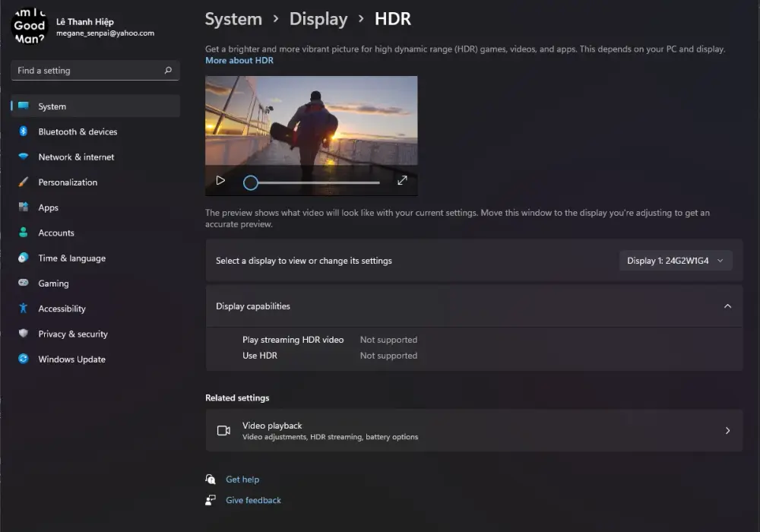Select System in the sidebar
The image size is (760, 532).
tap(95, 106)
